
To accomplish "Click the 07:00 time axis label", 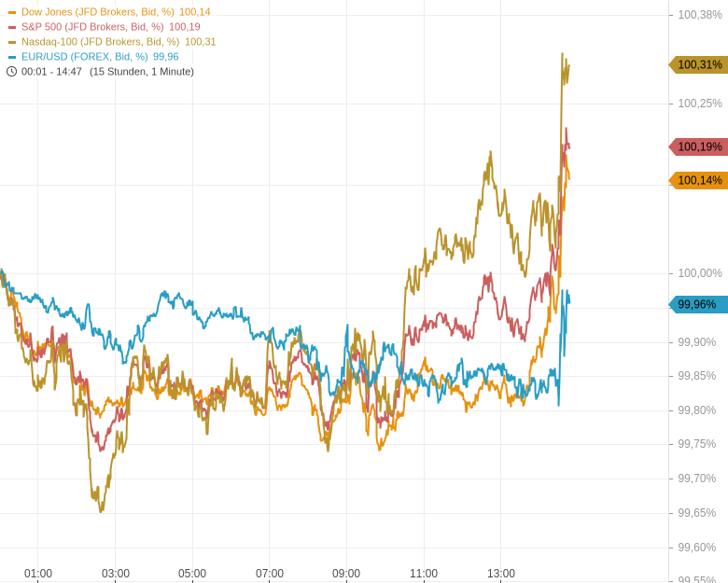I will 270,574.
